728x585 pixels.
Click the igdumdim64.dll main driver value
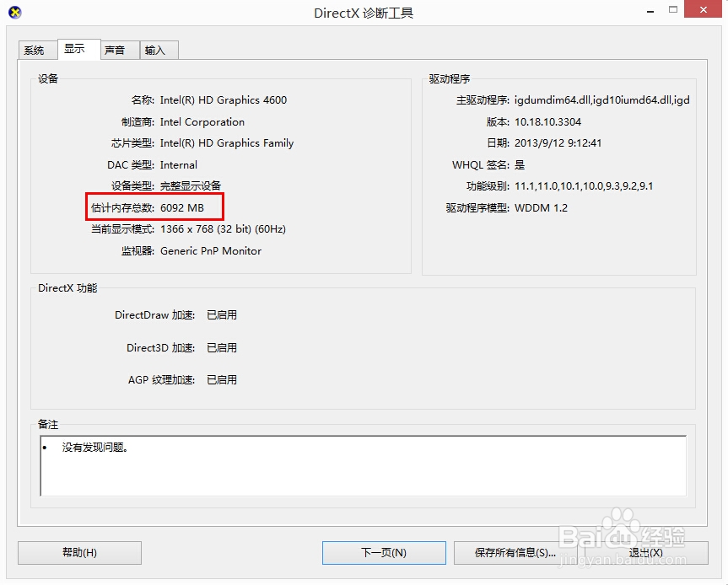click(x=601, y=100)
